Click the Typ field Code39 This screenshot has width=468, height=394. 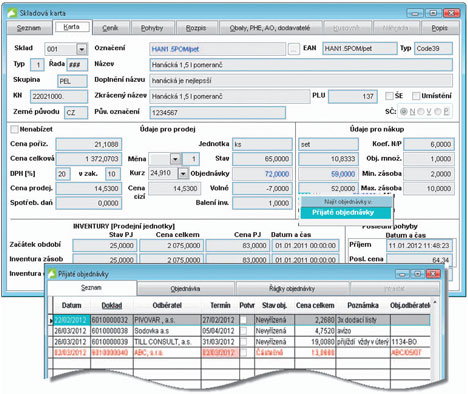433,49
